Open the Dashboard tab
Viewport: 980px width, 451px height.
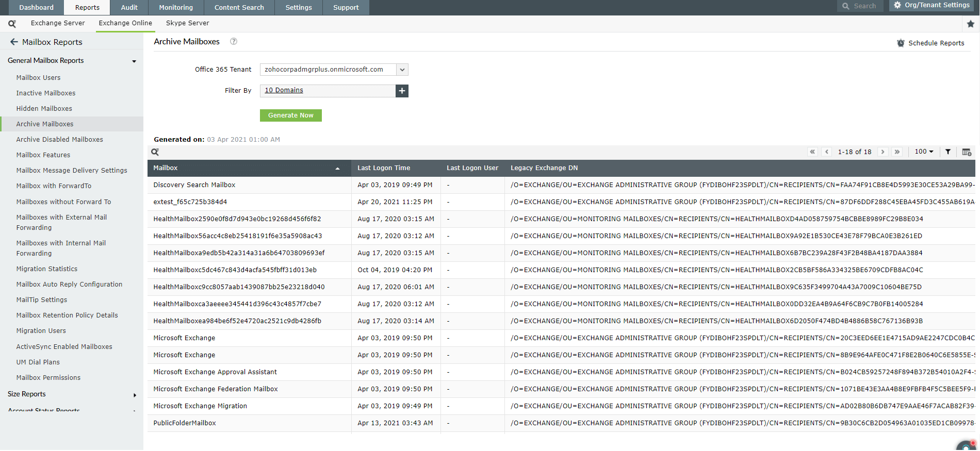(x=36, y=7)
